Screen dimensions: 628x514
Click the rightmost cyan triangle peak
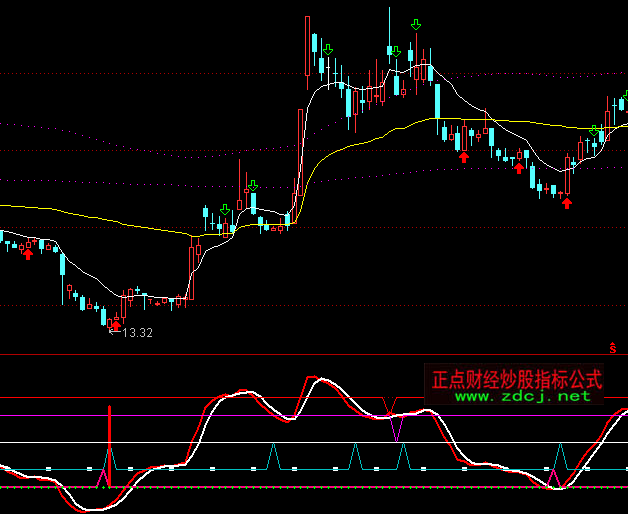pyautogui.click(x=560, y=456)
